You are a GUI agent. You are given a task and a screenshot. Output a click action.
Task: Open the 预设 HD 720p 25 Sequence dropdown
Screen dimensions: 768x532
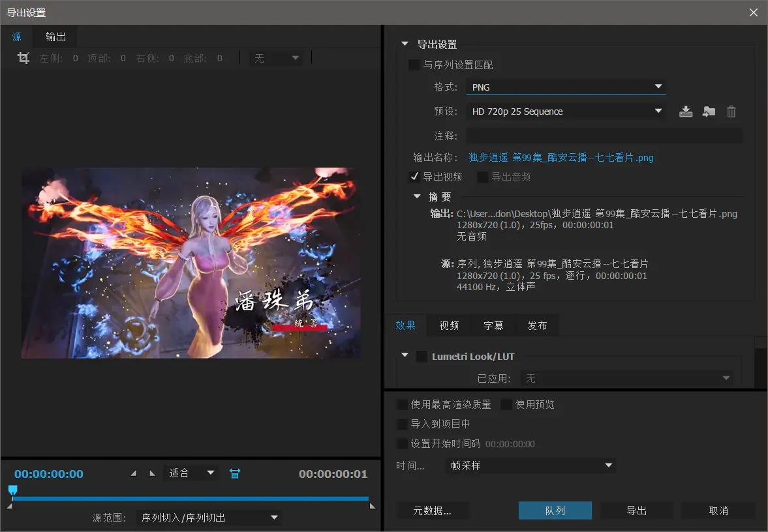click(x=566, y=111)
